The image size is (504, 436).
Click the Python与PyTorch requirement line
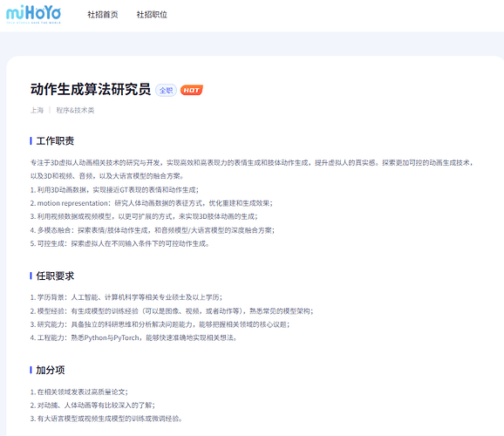[133, 338]
